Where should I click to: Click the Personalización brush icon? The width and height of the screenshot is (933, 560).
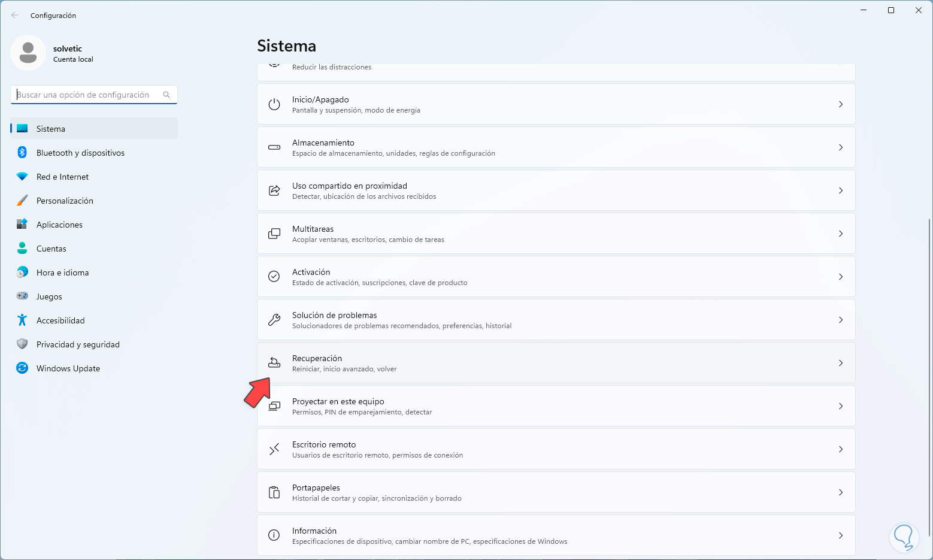[x=22, y=201]
